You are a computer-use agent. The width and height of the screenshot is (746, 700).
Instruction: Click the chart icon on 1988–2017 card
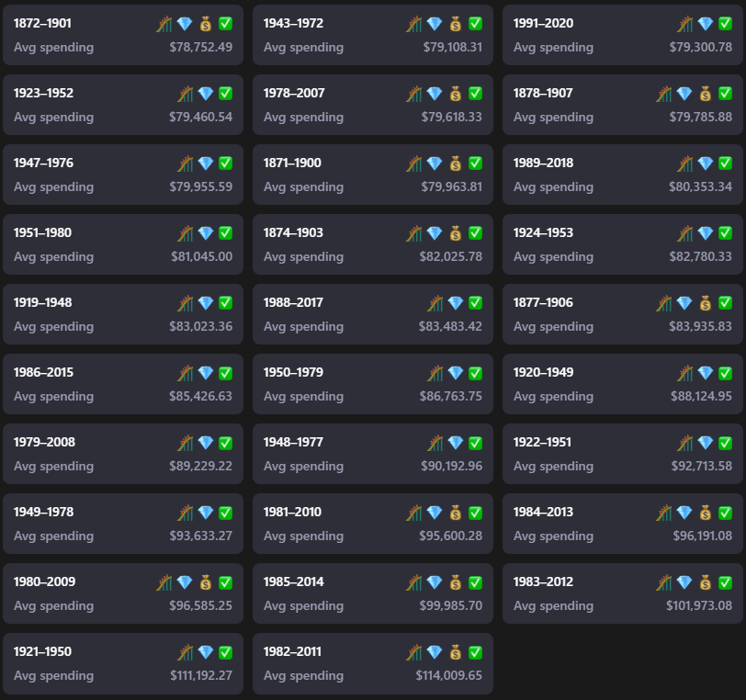(435, 303)
